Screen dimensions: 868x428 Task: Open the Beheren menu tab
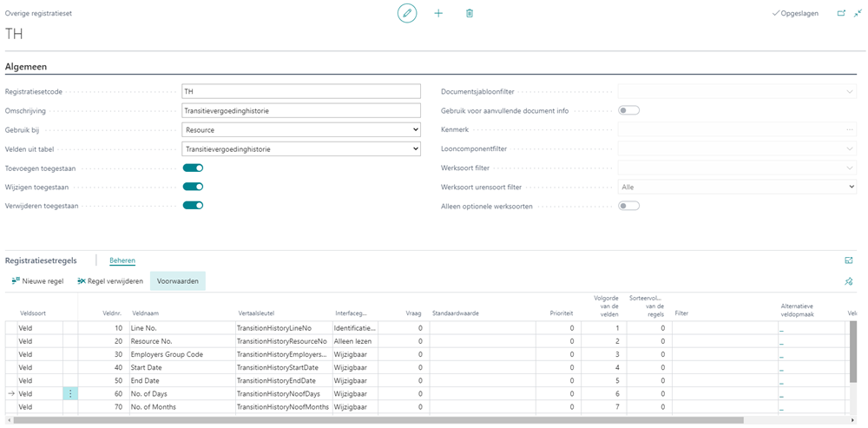[122, 260]
